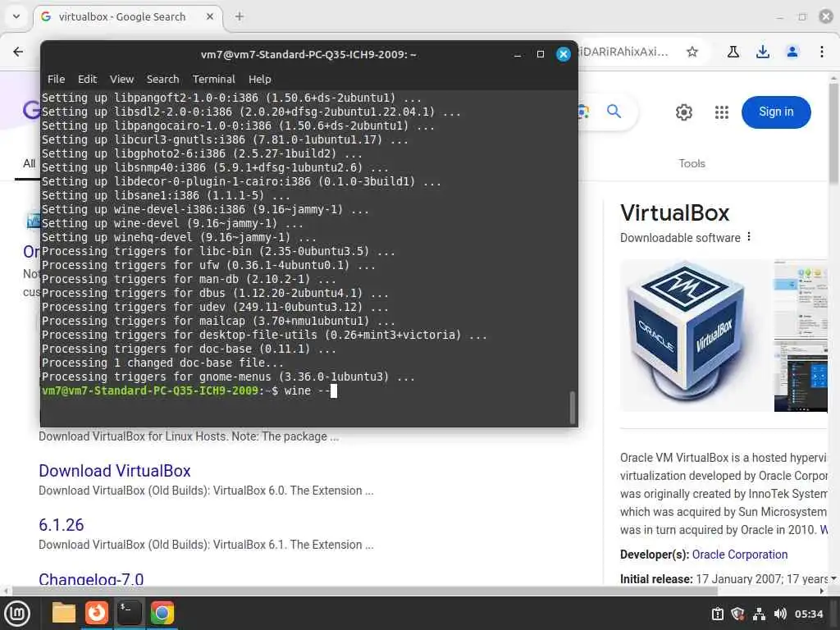Click the 'Initial release' text line
840x630 pixels.
point(724,579)
